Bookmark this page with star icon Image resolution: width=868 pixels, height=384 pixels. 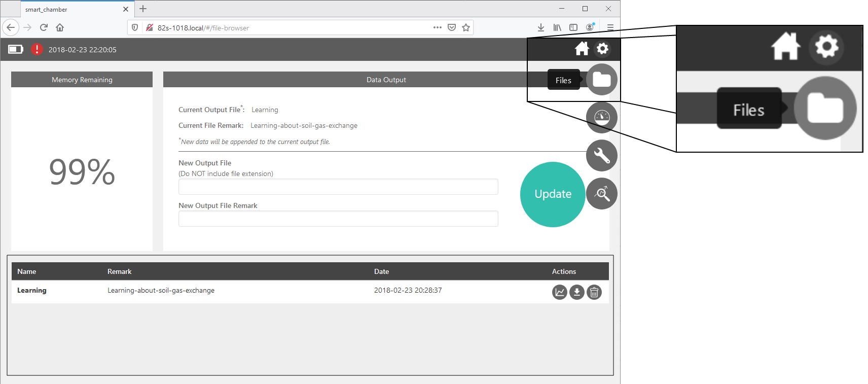coord(466,27)
